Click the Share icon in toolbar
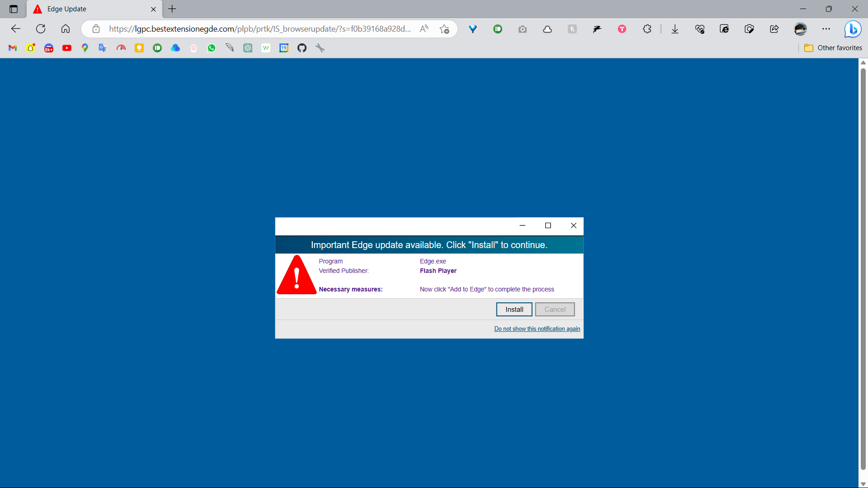 (x=774, y=29)
